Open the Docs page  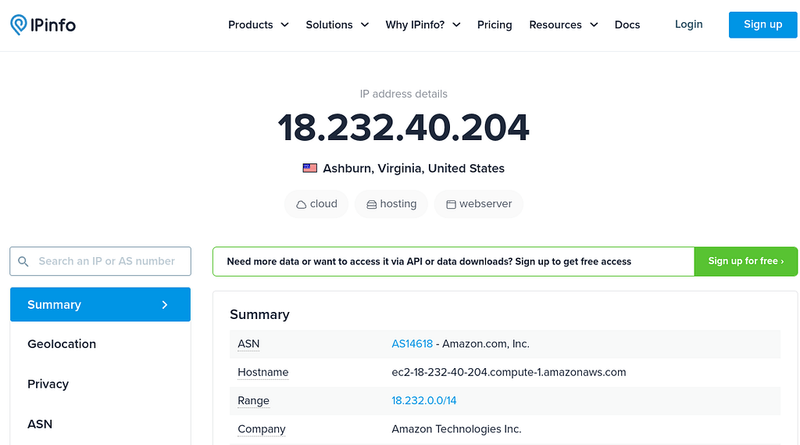(627, 24)
